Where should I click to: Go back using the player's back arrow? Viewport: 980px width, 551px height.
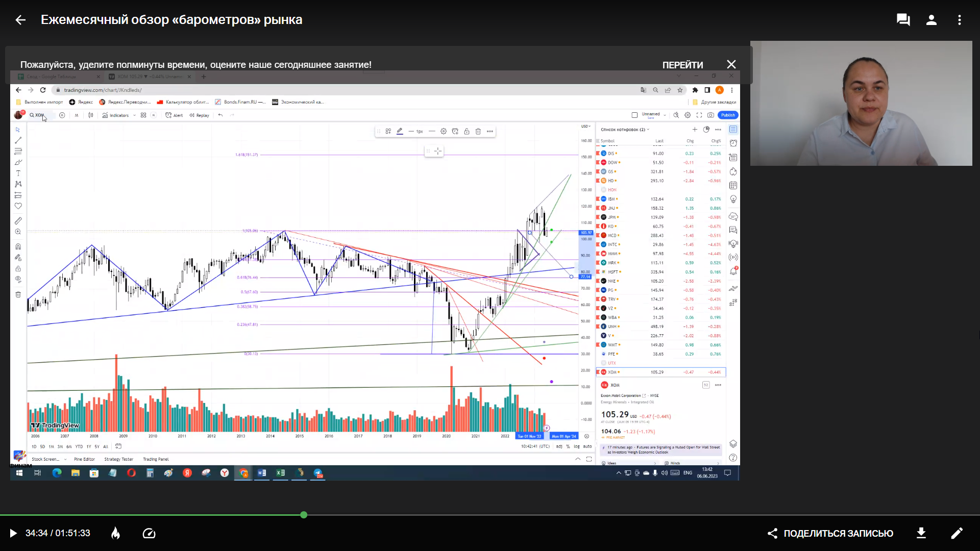point(20,20)
